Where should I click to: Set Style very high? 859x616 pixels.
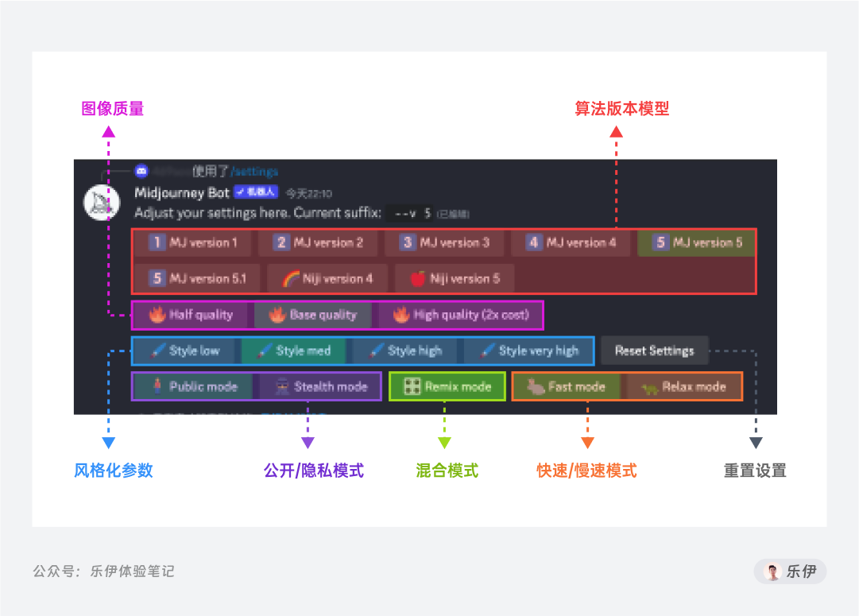tap(528, 351)
